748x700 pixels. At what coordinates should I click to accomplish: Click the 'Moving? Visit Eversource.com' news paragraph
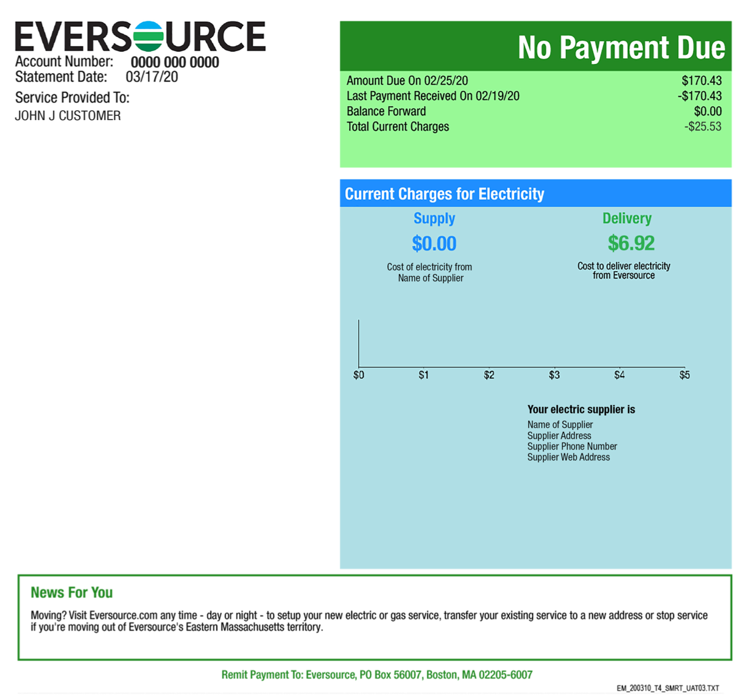coord(369,621)
